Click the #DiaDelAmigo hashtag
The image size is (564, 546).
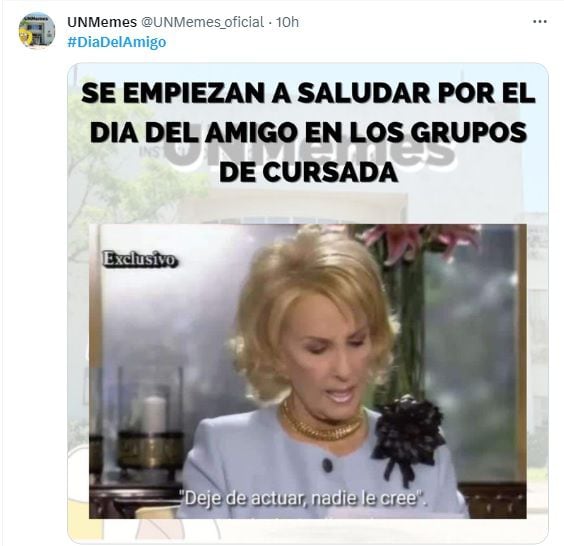[x=117, y=42]
